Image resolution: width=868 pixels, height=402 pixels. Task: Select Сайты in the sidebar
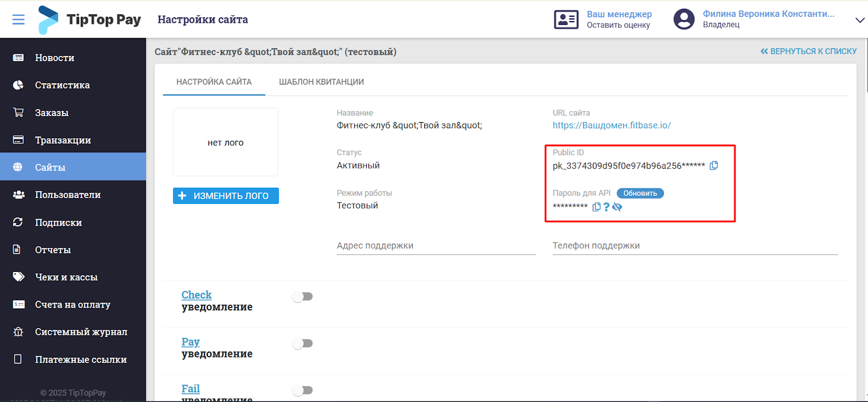73,167
